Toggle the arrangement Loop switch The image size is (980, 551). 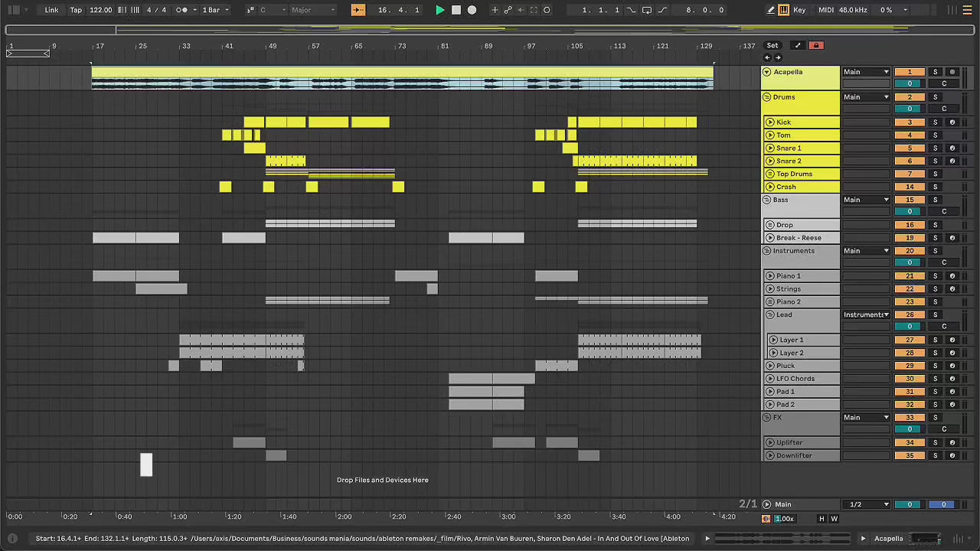pos(647,10)
